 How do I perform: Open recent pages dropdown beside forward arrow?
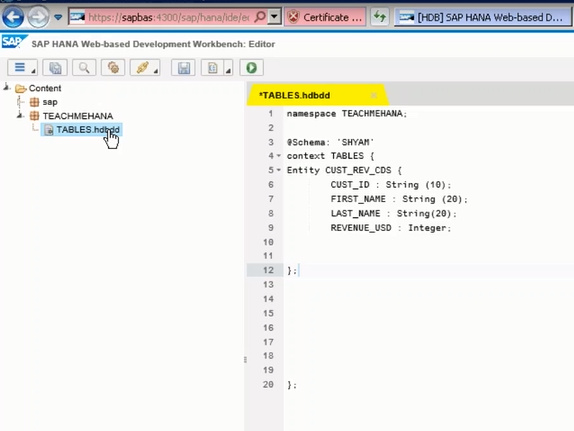point(58,17)
